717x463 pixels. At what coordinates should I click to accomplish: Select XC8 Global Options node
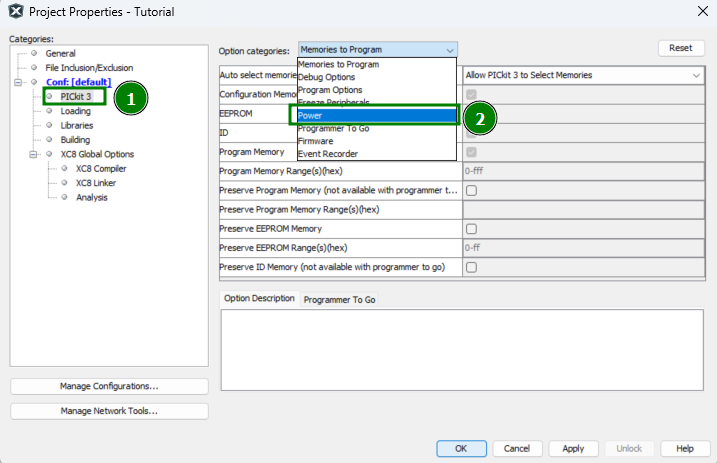pyautogui.click(x=97, y=154)
